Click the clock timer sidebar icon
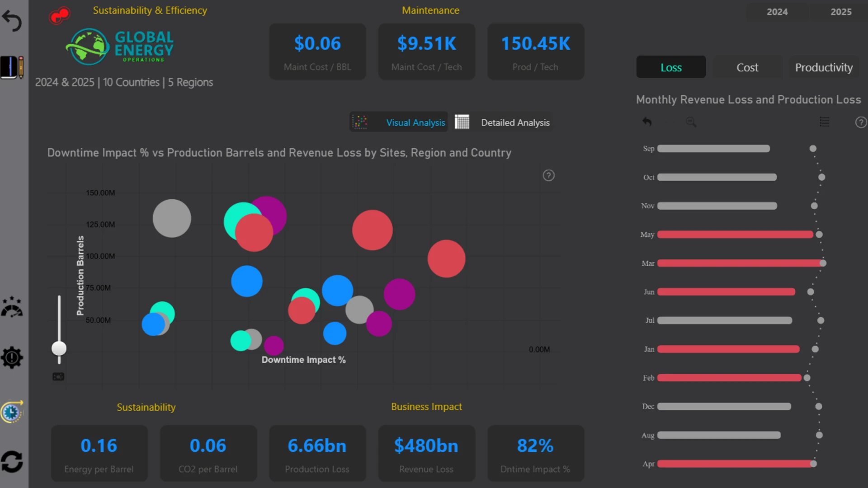The height and width of the screenshot is (488, 868). click(12, 412)
